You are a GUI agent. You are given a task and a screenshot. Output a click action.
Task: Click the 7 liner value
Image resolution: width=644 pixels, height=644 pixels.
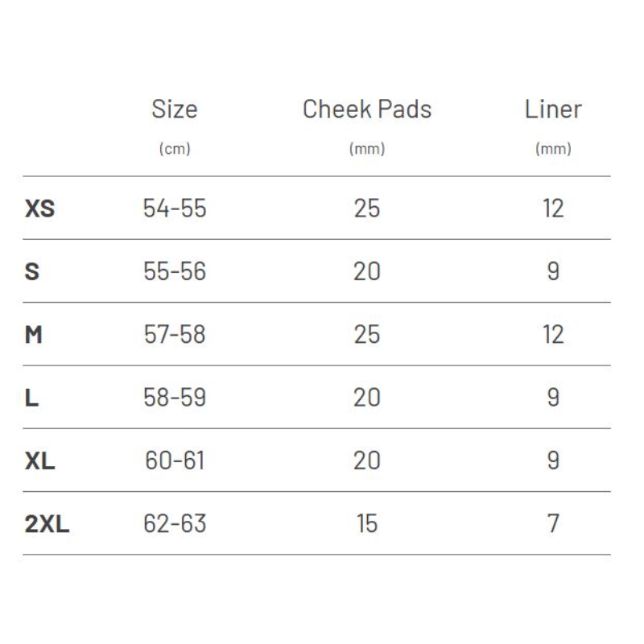pyautogui.click(x=553, y=524)
